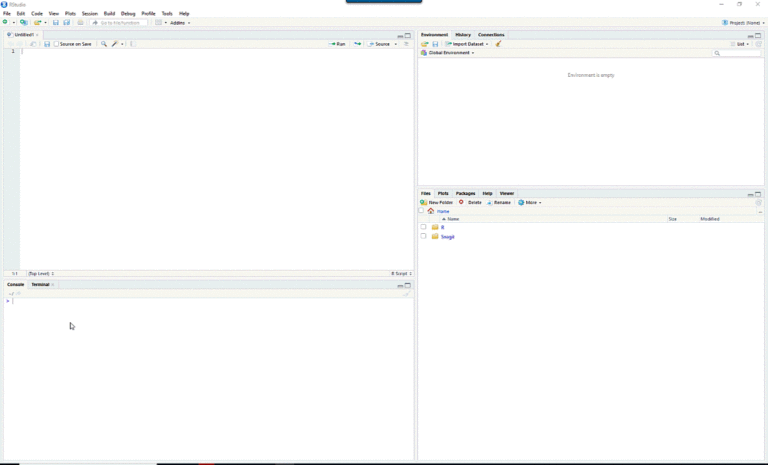768x465 pixels.
Task: Tick the checkbox next to the R folder
Action: 423,227
